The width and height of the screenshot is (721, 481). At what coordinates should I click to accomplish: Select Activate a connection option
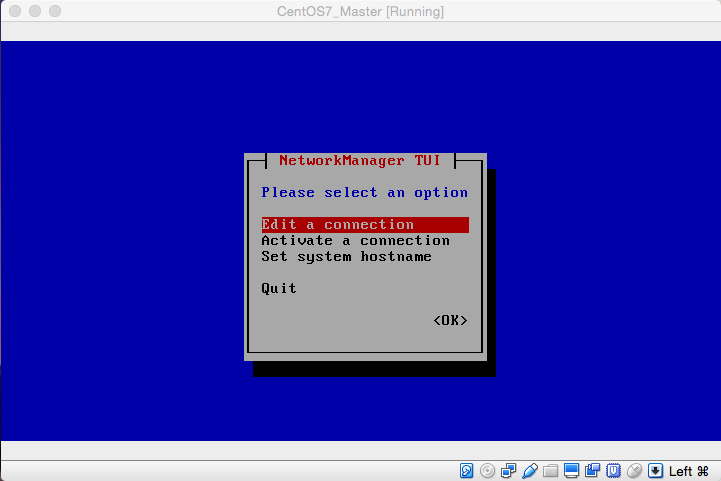(355, 240)
